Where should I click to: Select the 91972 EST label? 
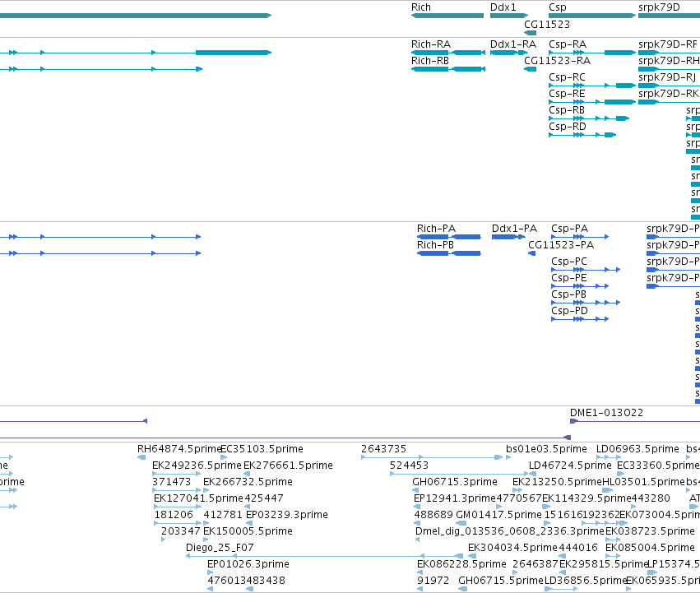point(433,581)
